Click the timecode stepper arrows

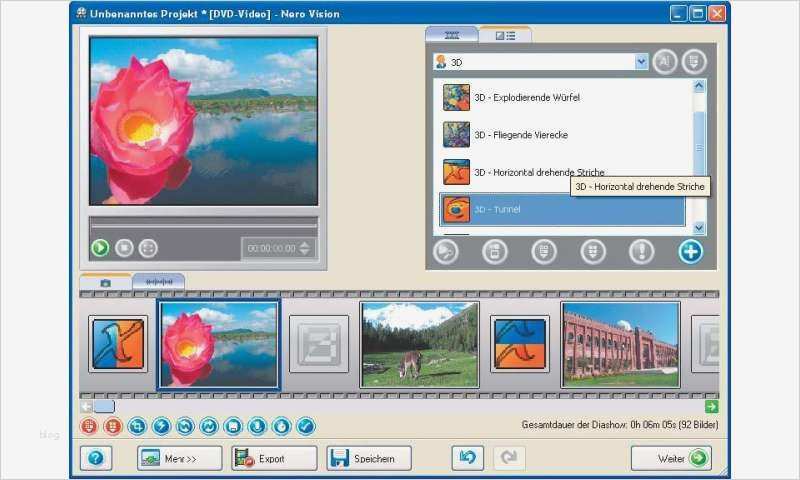click(305, 248)
